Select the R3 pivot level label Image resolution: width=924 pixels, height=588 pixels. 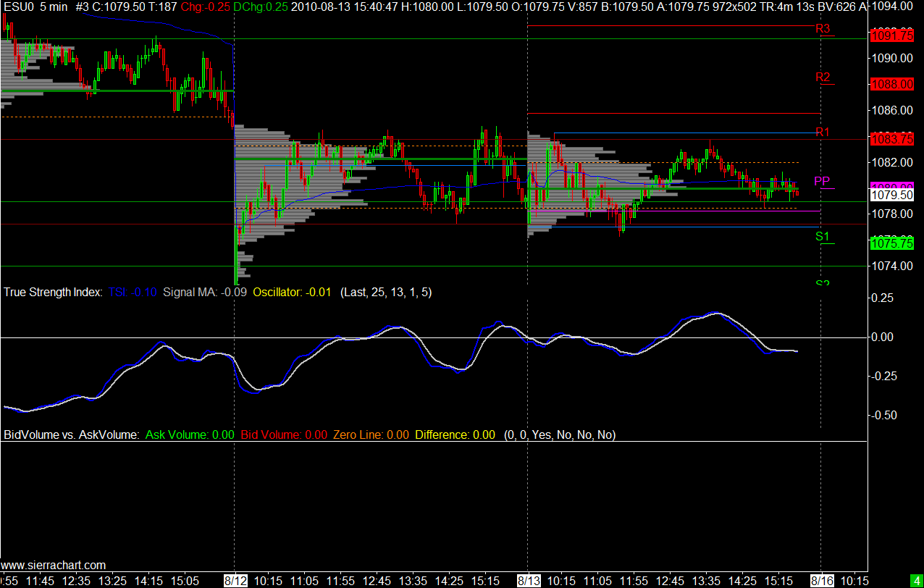pyautogui.click(x=823, y=29)
